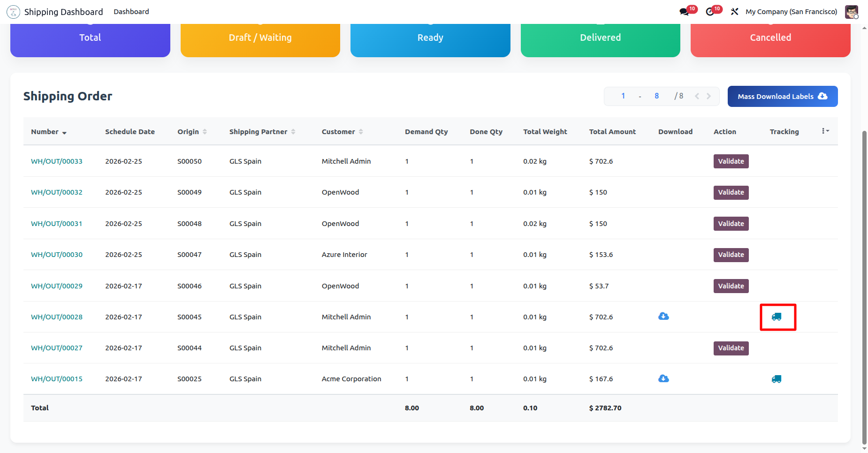Open the optional columns selector in table header

(825, 131)
